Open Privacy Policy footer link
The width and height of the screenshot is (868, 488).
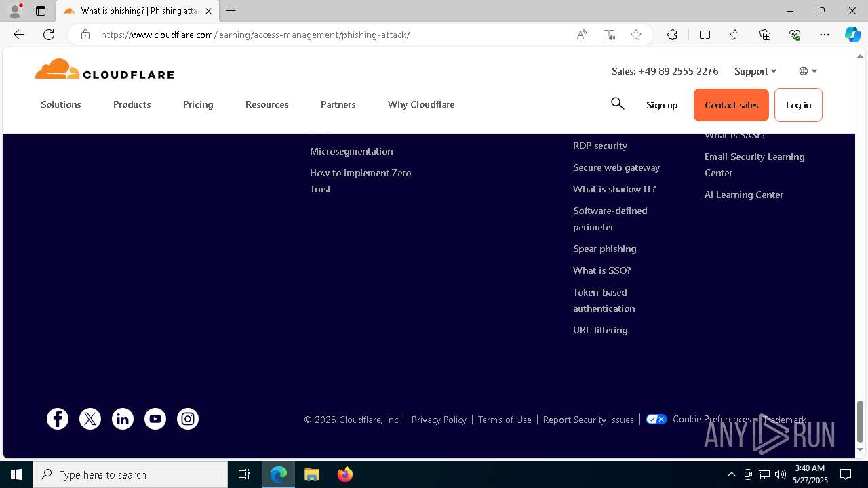click(439, 420)
